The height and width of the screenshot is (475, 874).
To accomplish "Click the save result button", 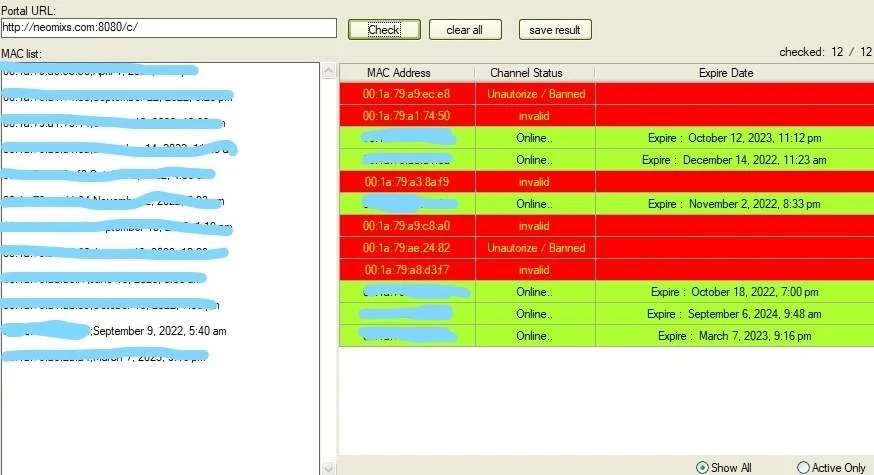I will click(555, 30).
